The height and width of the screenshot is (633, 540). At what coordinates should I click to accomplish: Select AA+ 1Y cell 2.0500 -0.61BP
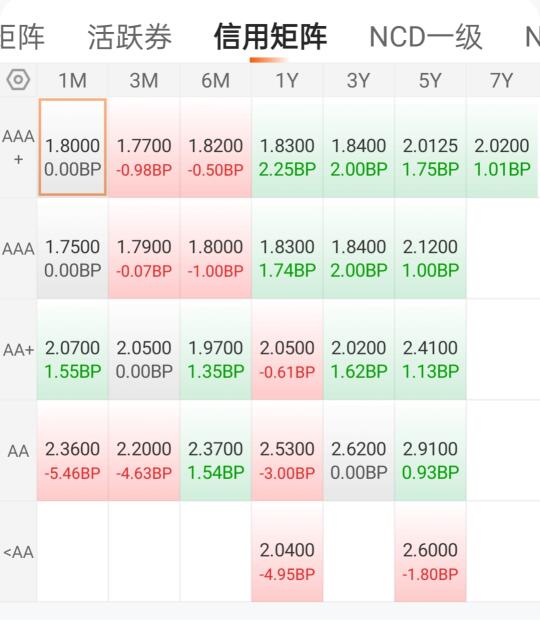(287, 350)
